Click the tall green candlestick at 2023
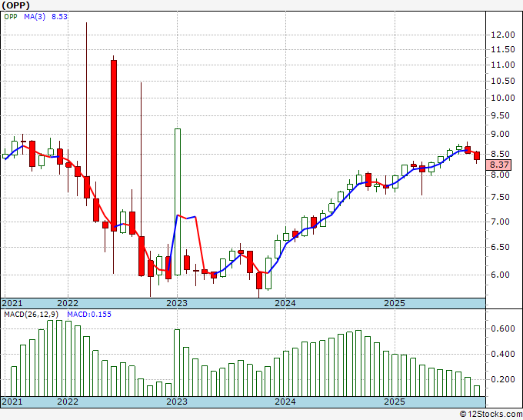This screenshot has height=420, width=523. click(178, 202)
